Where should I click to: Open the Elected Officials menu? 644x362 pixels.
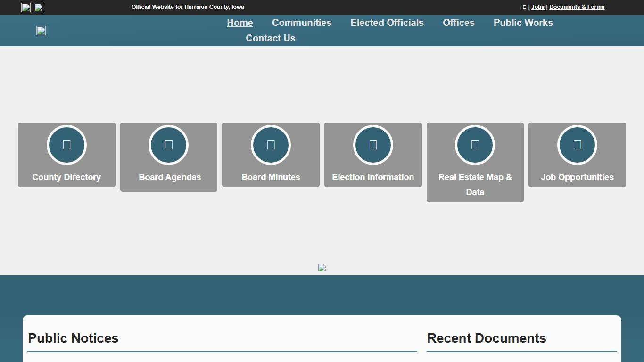[387, 23]
